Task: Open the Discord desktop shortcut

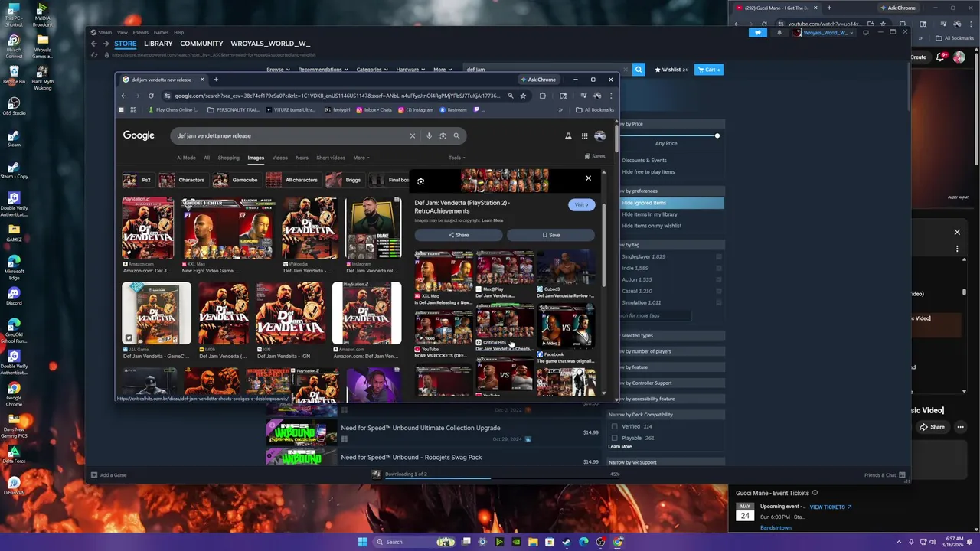Action: point(14,296)
